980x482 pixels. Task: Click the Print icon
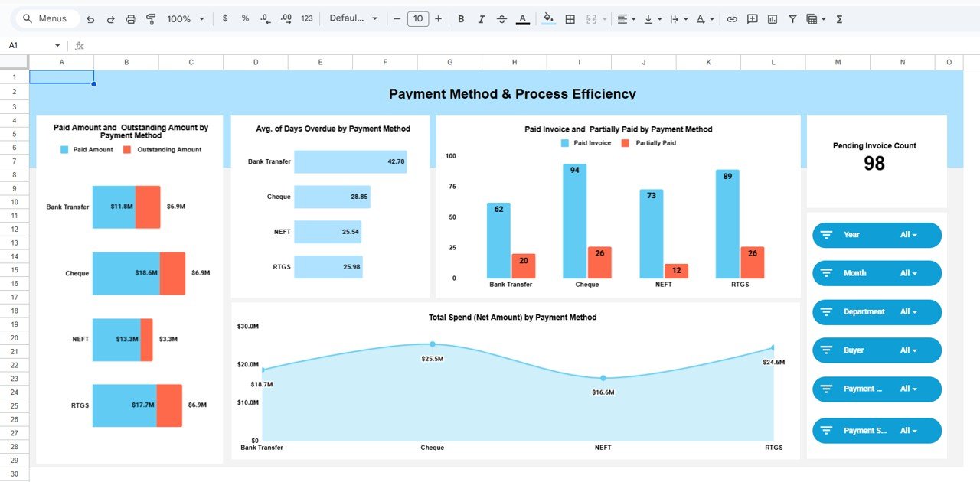pyautogui.click(x=131, y=18)
